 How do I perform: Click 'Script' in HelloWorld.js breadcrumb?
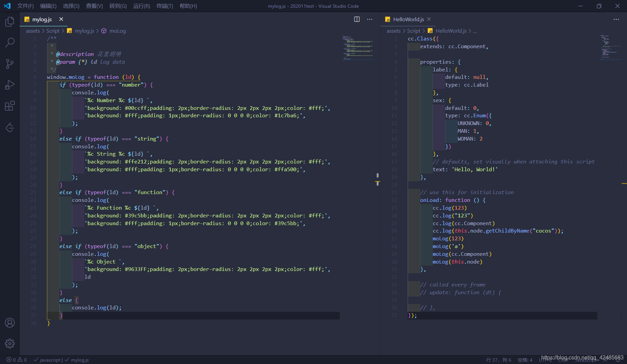(x=413, y=31)
